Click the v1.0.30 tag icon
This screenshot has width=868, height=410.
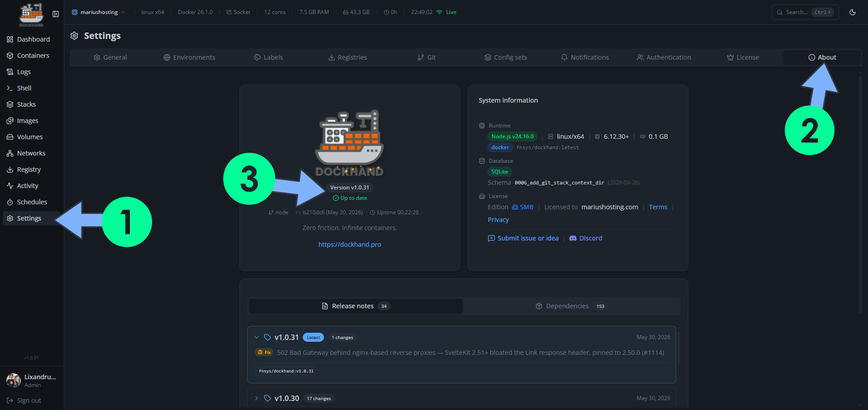(267, 398)
